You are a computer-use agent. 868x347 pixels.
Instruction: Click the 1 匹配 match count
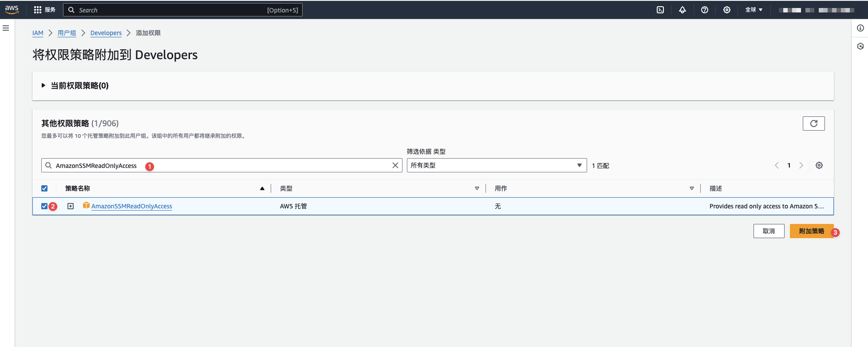[x=600, y=166]
